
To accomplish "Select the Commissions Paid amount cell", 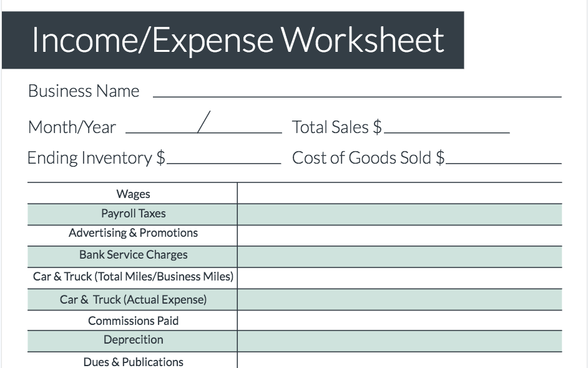I will pyautogui.click(x=399, y=321).
